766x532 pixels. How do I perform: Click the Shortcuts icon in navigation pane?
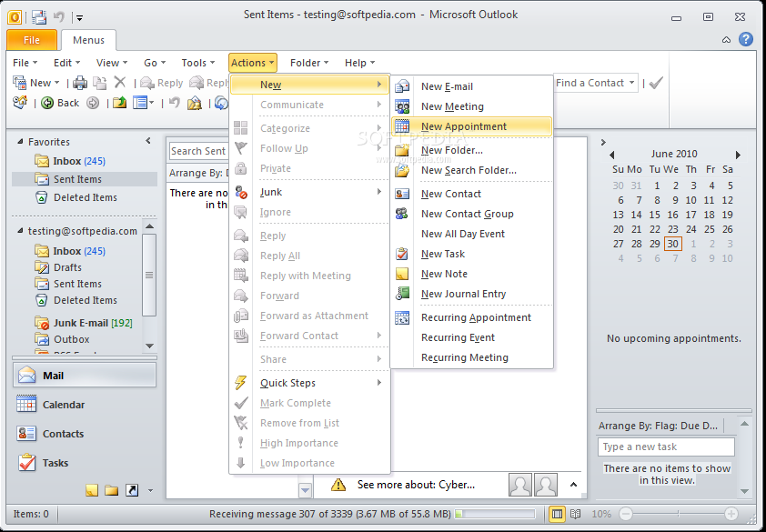click(x=132, y=490)
